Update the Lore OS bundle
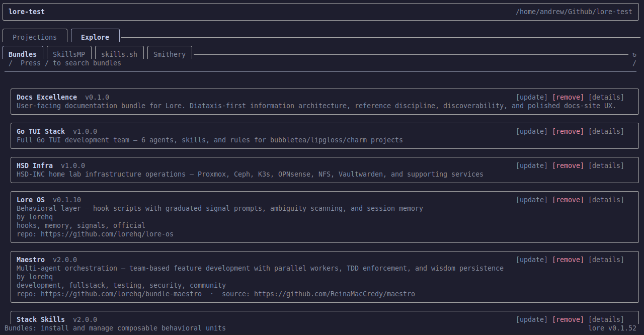The height and width of the screenshot is (335, 644). click(x=531, y=200)
